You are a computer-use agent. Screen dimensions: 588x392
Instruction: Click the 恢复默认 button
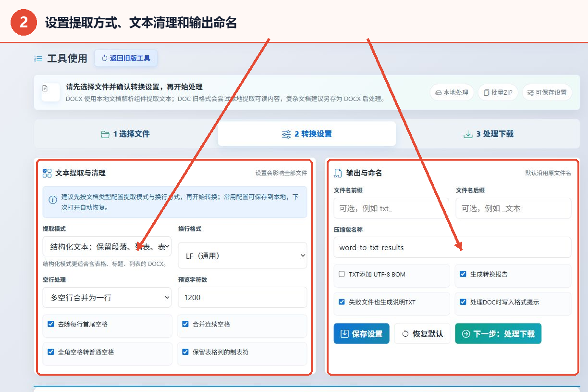(x=422, y=333)
